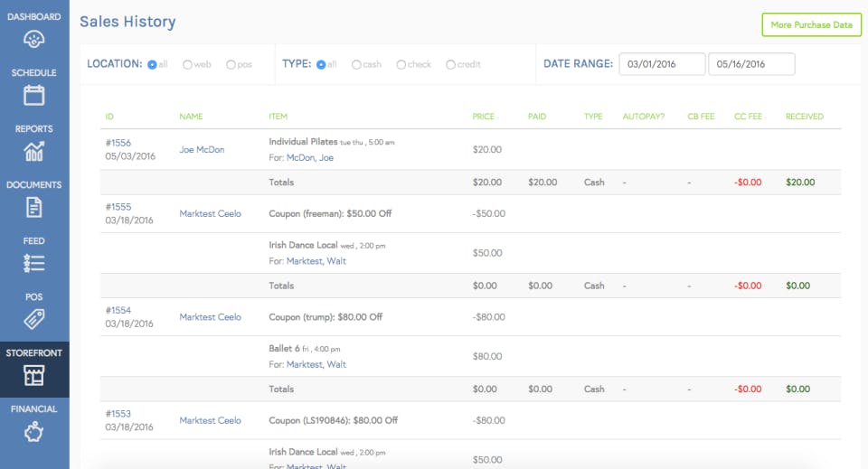The width and height of the screenshot is (868, 469).
Task: Open the Dashboard gauge icon
Action: coord(34,40)
